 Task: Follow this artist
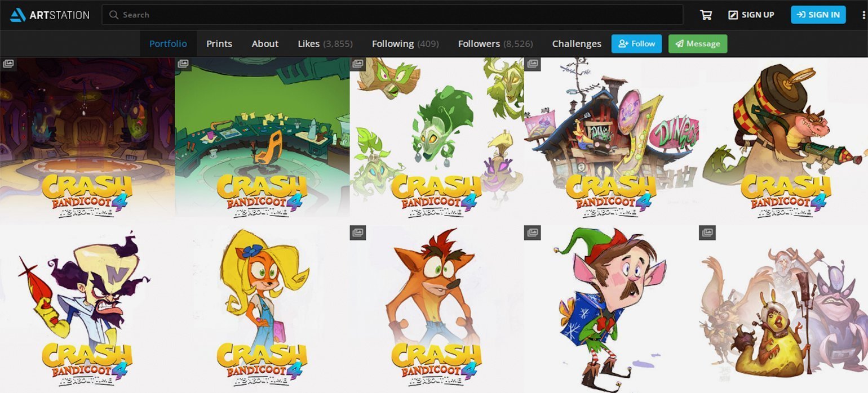[636, 44]
